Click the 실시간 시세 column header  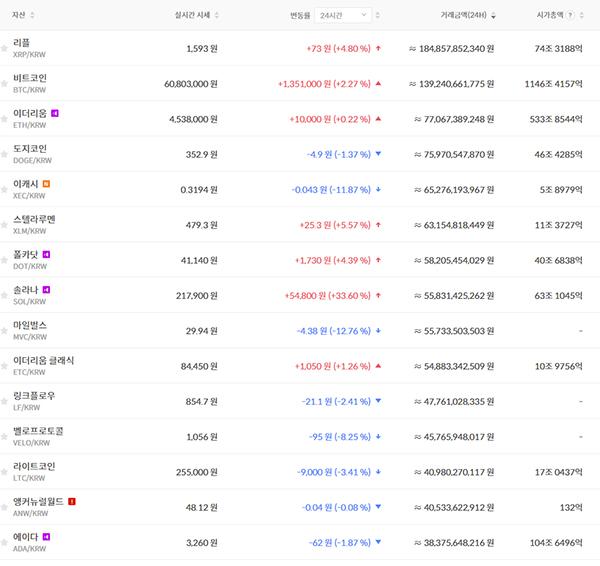(191, 16)
